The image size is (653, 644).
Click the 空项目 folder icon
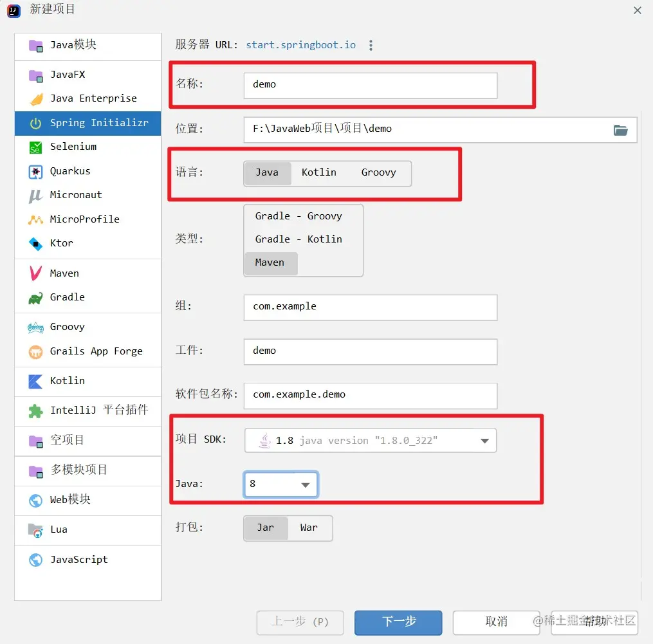pyautogui.click(x=36, y=441)
